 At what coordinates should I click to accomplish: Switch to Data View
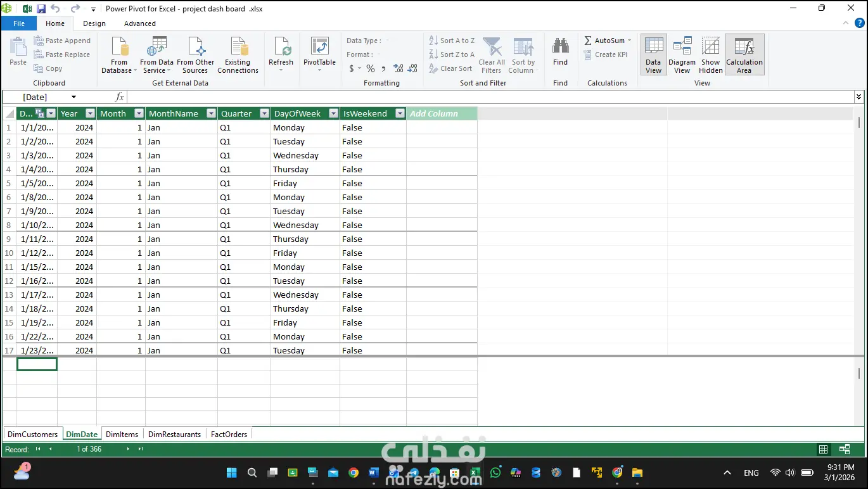click(653, 55)
